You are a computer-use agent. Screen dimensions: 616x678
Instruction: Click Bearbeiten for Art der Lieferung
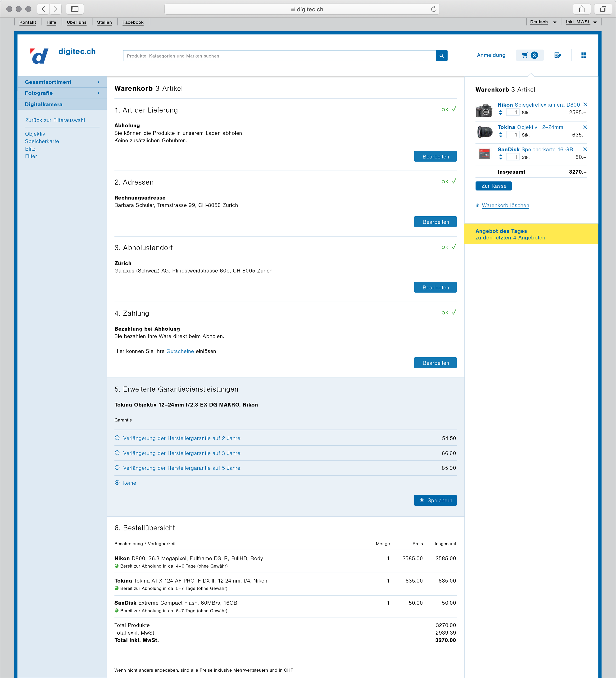pos(435,156)
